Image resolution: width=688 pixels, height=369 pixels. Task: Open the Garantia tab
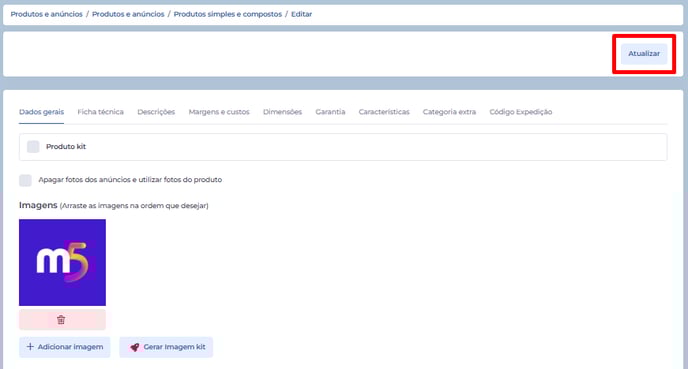330,112
